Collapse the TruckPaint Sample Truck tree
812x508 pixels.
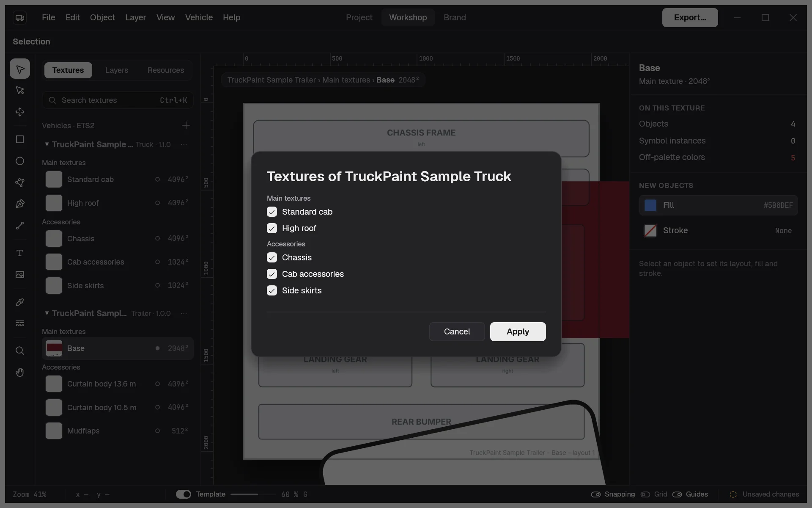47,144
